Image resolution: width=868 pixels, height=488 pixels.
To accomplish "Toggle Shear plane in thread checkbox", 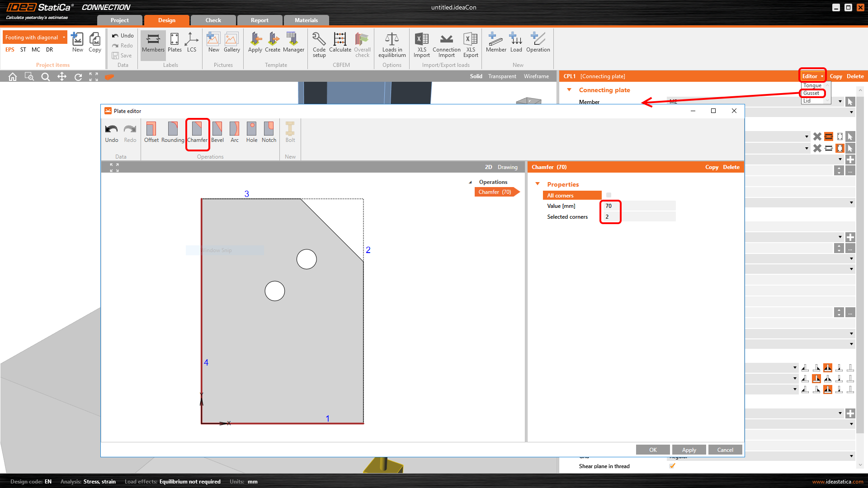I will click(672, 466).
